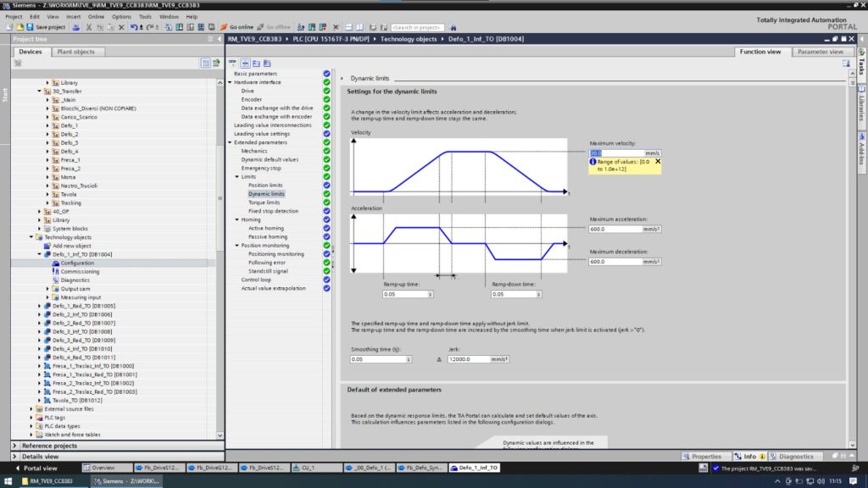Expand the Details view panel

[15, 457]
